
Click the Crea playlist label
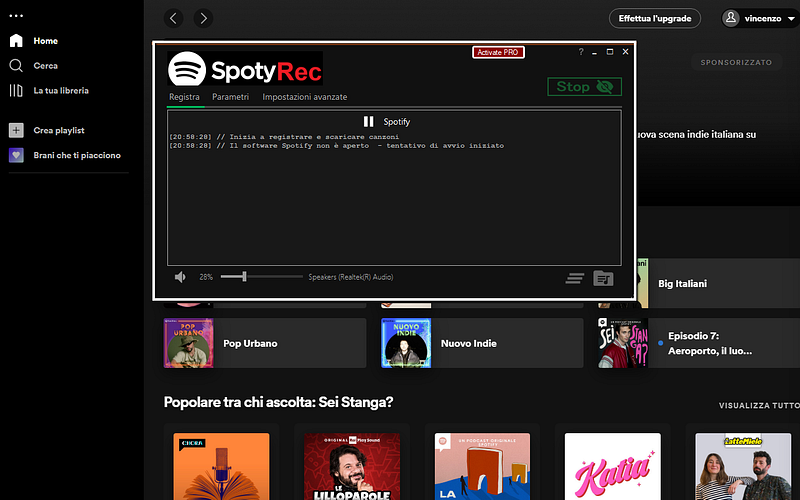59,131
